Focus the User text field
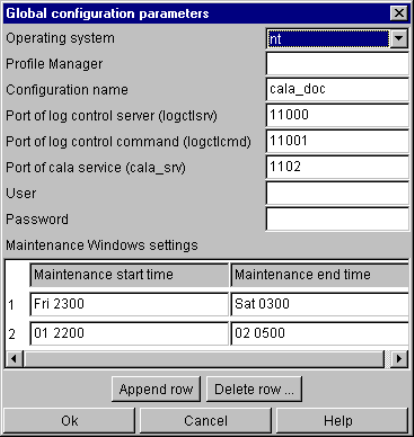This screenshot has height=437, width=414. pyautogui.click(x=337, y=193)
